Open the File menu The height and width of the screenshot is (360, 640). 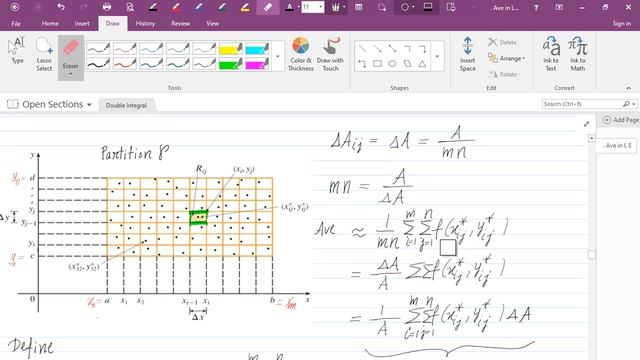click(x=16, y=24)
